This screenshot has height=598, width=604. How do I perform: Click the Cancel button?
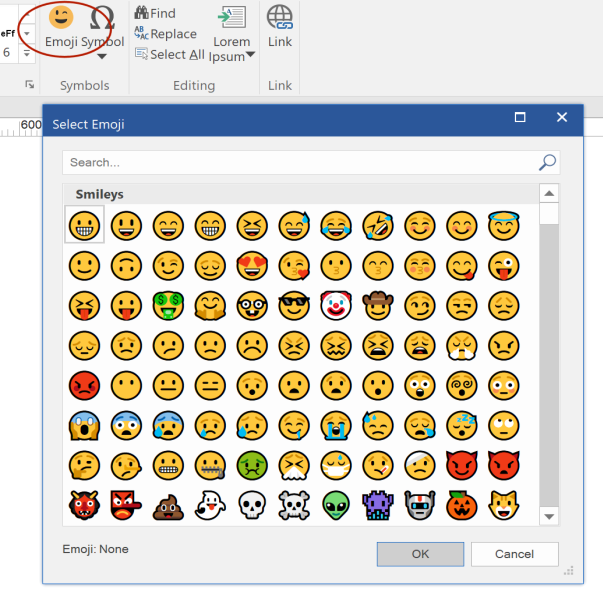[x=515, y=554]
